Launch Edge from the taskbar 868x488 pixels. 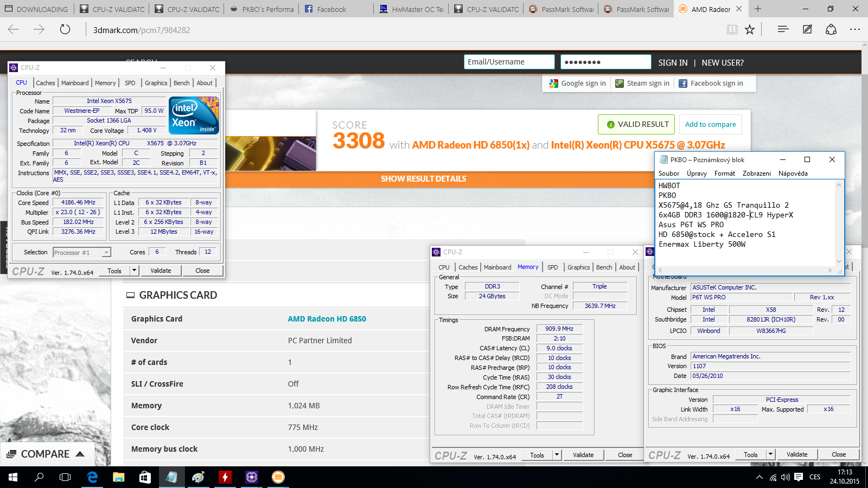92,477
